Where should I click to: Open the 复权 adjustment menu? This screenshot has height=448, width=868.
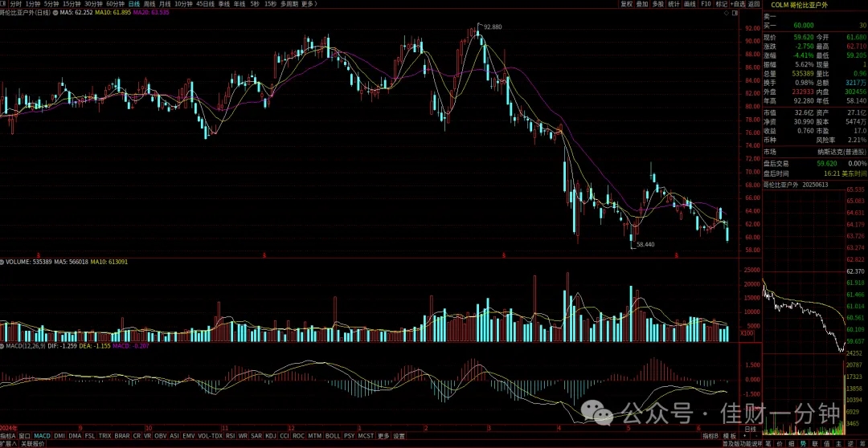(x=626, y=3)
